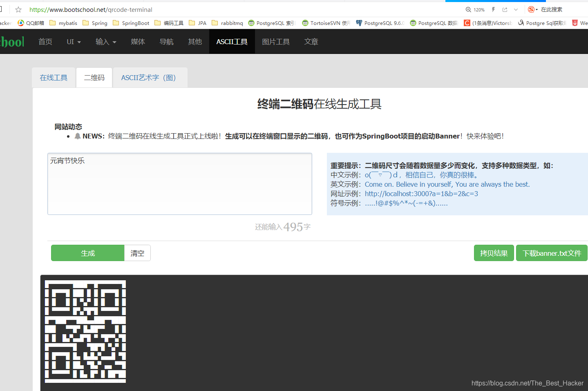The height and width of the screenshot is (391, 588).
Task: Open the 编码工具 bookmark folder
Action: (x=169, y=23)
